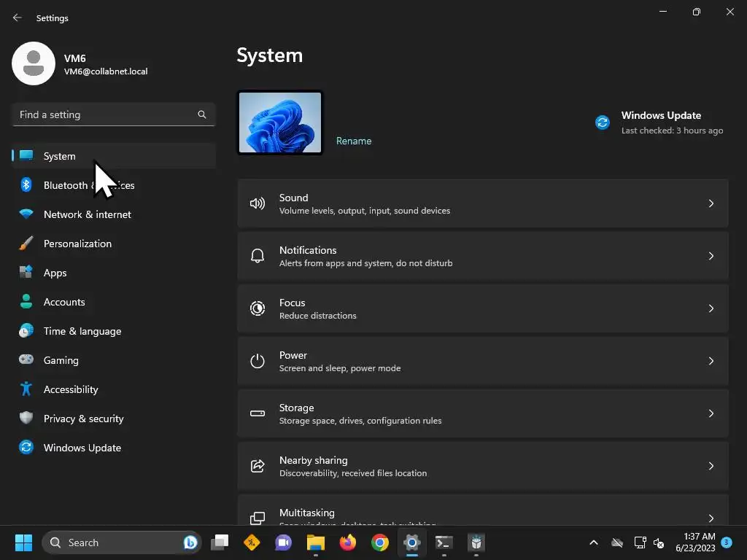Click the System monitor icon in sidebar
Viewport: 747px width, 560px height.
pyautogui.click(x=26, y=156)
